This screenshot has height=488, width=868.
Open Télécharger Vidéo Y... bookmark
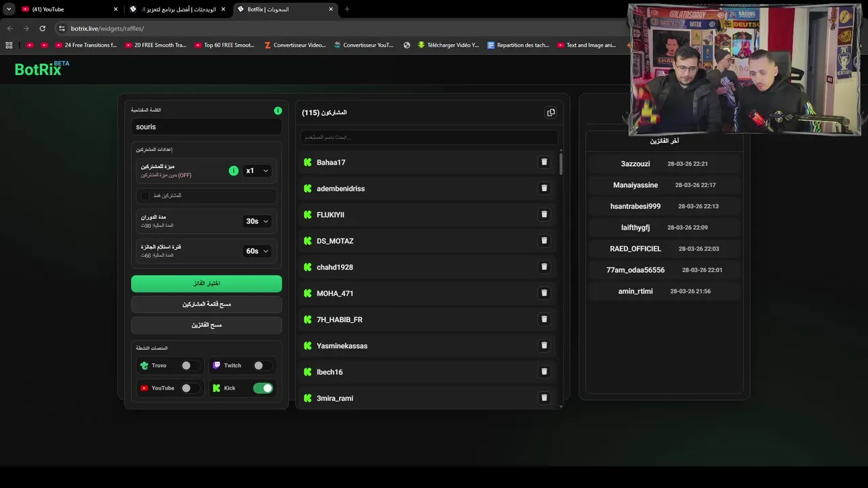[x=448, y=45]
